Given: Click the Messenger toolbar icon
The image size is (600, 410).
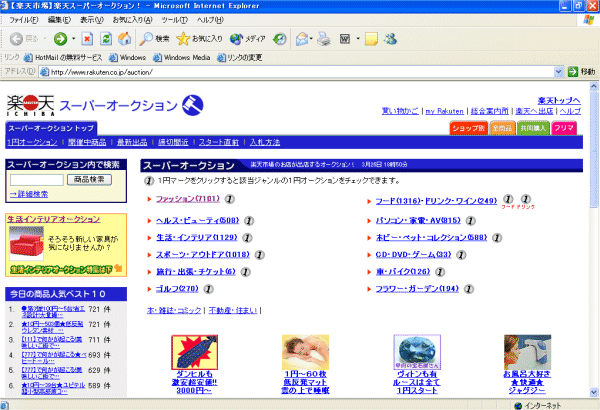Looking at the screenshot, I should pyautogui.click(x=391, y=39).
